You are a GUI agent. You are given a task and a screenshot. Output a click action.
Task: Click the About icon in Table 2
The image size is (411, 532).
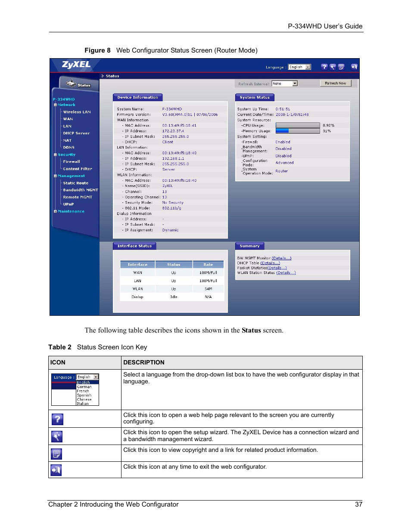pyautogui.click(x=56, y=454)
